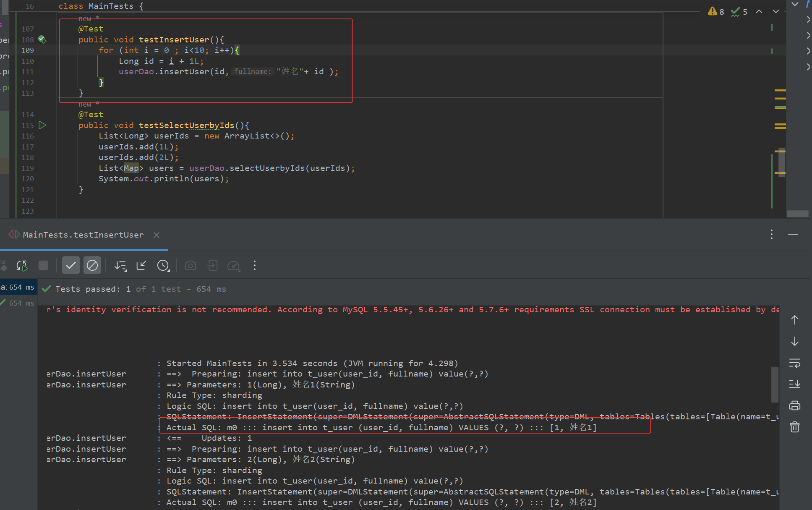Click the profiler gauge icon in run toolbar
Image resolution: width=812 pixels, height=510 pixels.
point(234,266)
